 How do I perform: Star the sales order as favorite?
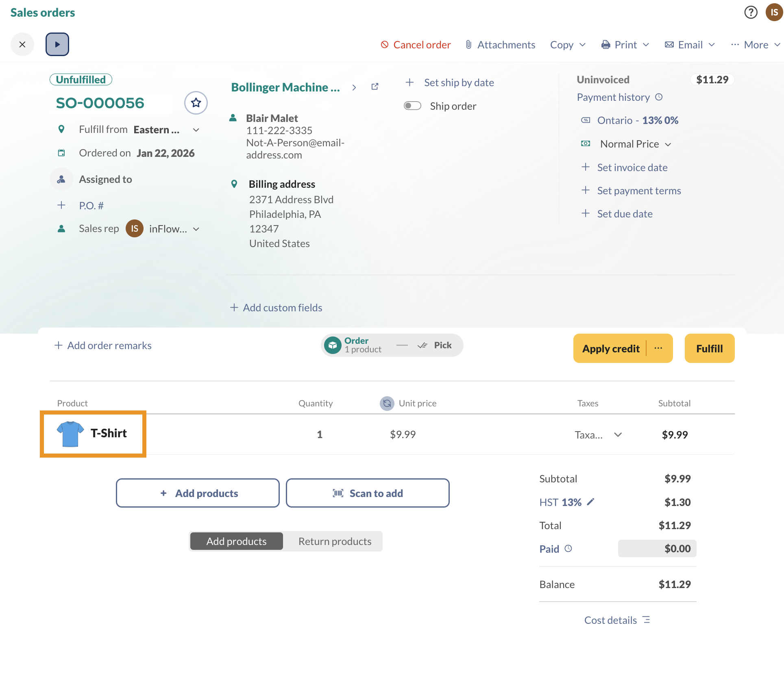coord(196,103)
